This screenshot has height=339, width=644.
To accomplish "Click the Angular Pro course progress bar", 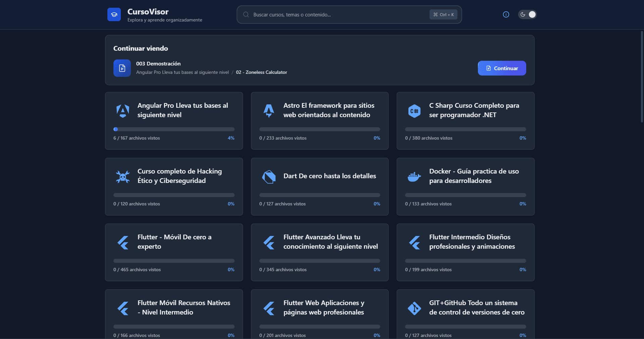I will click(x=174, y=129).
